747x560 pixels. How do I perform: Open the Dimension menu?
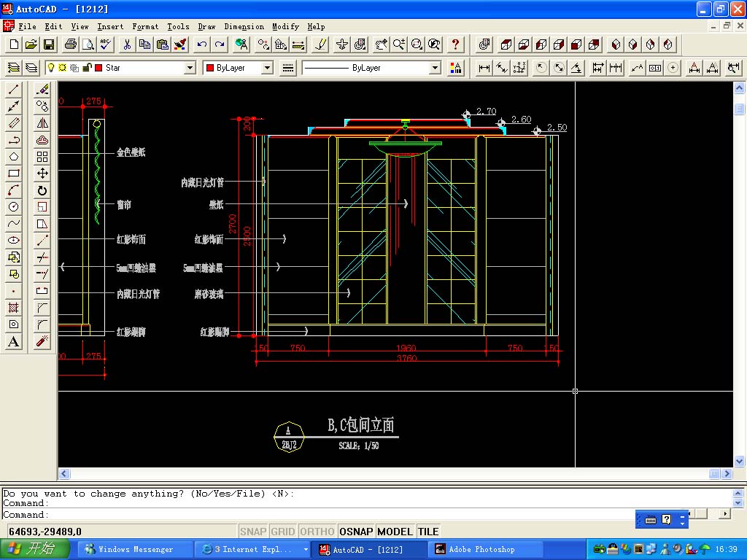coord(244,26)
